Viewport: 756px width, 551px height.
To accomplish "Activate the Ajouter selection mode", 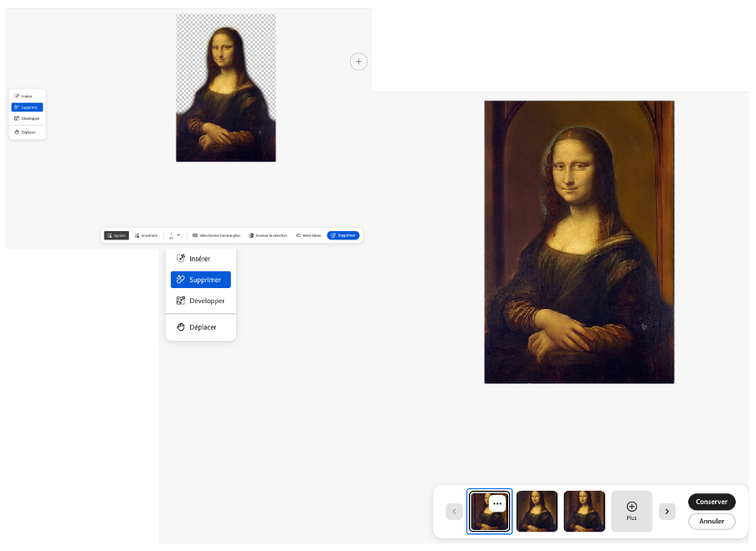I will [116, 235].
